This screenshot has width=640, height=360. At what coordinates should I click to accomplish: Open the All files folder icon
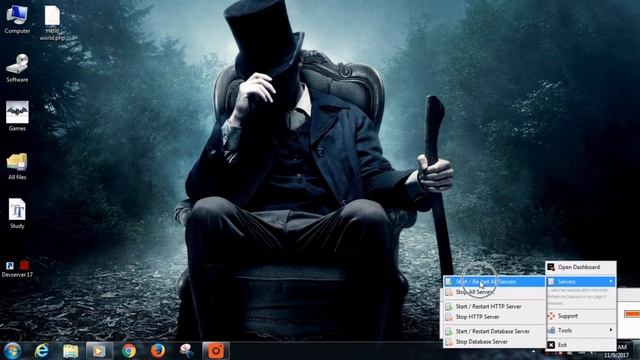[x=17, y=166]
